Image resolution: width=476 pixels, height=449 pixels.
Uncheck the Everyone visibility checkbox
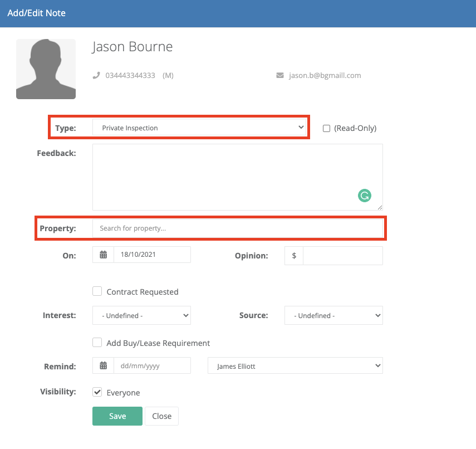[97, 392]
